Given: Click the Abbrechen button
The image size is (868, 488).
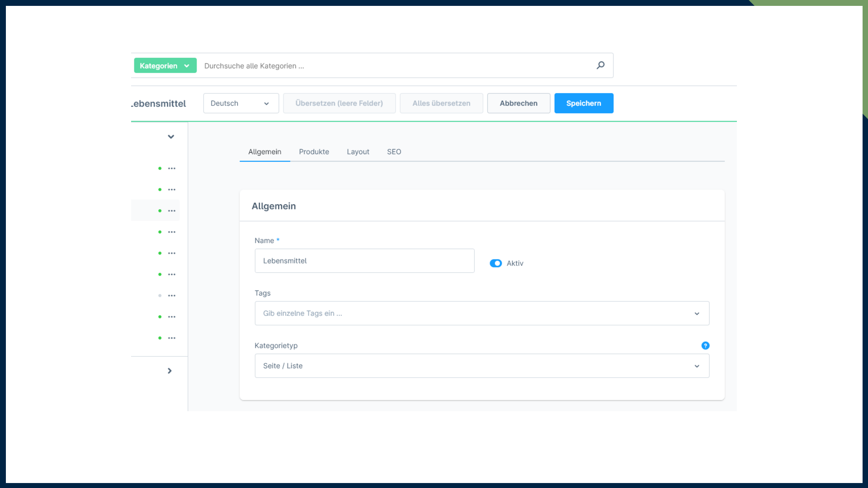Looking at the screenshot, I should tap(518, 103).
